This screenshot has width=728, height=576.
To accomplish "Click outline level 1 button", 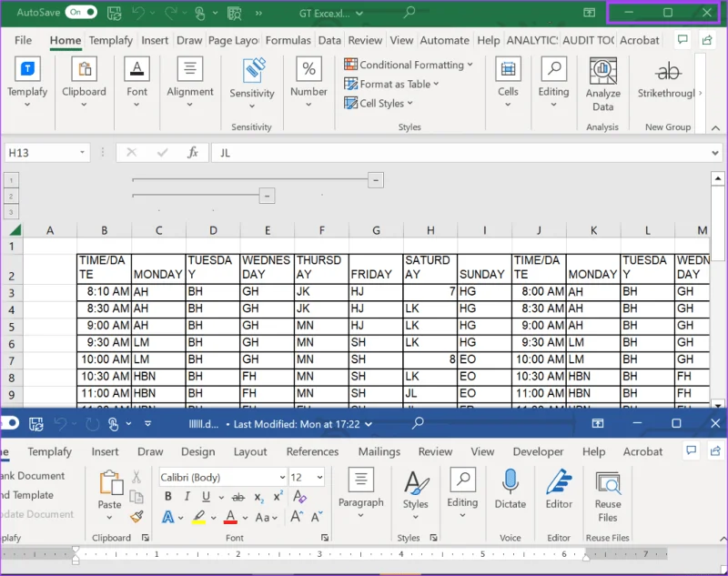I will [x=11, y=180].
